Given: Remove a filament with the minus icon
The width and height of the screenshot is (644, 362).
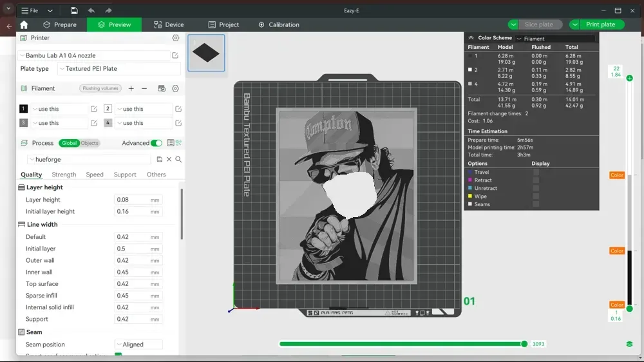Looking at the screenshot, I should (144, 88).
